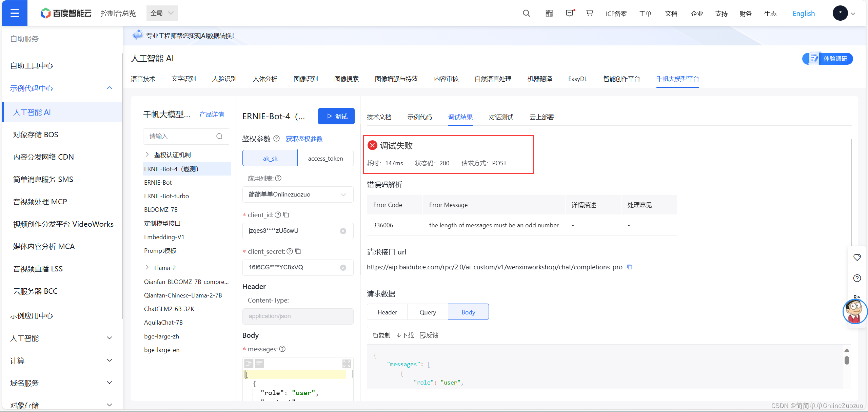
Task: Toggle ak_sk authentication tab
Action: click(270, 158)
